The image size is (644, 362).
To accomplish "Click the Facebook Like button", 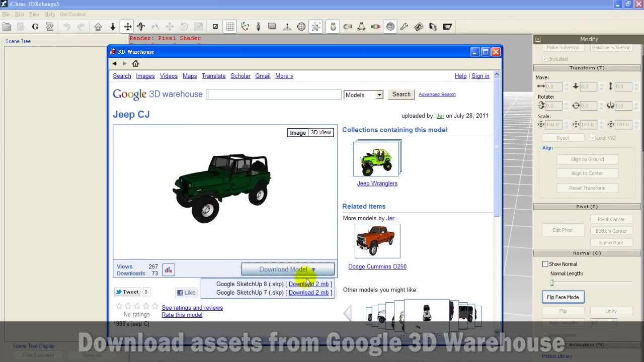I will pos(186,293).
